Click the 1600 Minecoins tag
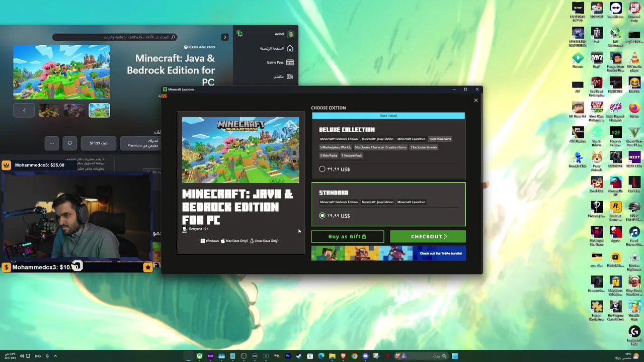This screenshot has width=644, height=362. 440,139
